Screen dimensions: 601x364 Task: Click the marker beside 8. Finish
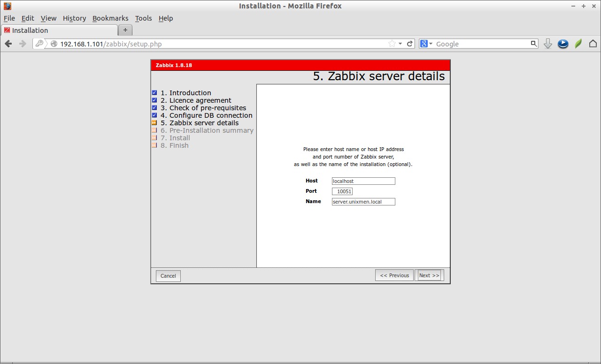click(x=154, y=145)
